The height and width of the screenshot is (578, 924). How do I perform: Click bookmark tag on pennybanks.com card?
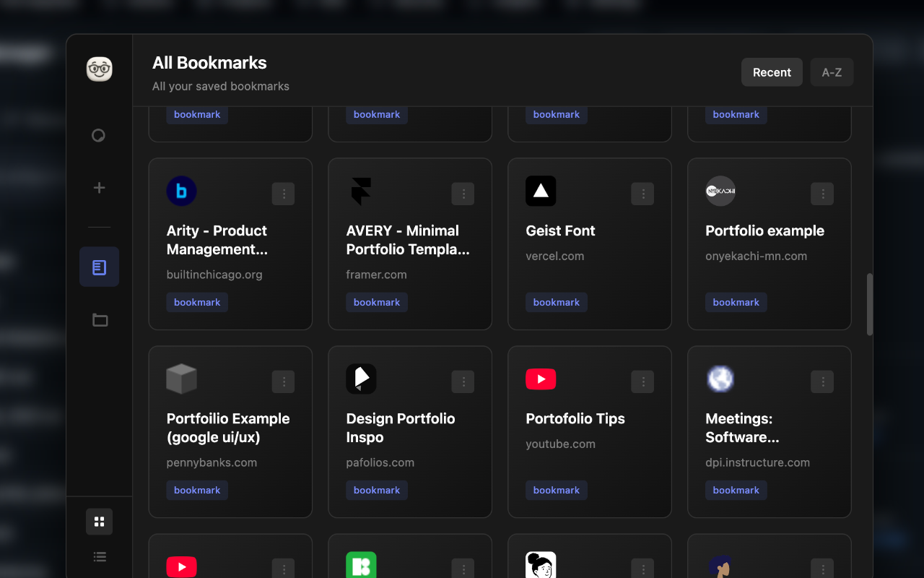click(x=197, y=490)
